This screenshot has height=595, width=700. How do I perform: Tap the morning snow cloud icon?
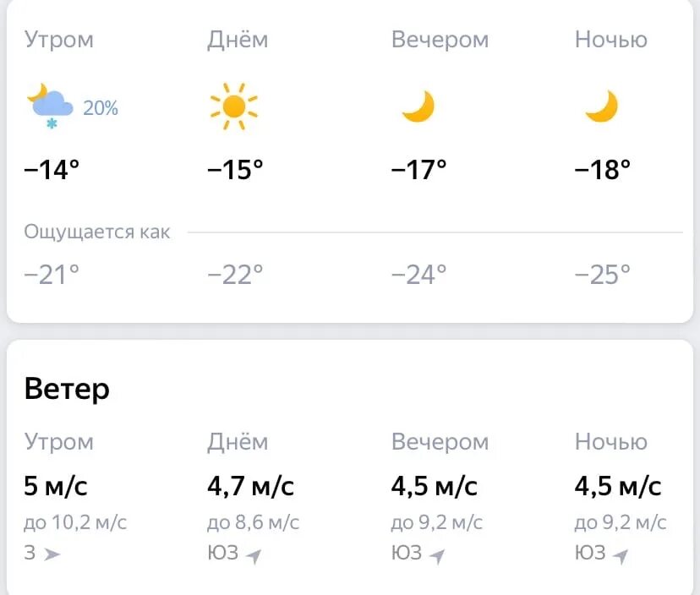click(50, 106)
